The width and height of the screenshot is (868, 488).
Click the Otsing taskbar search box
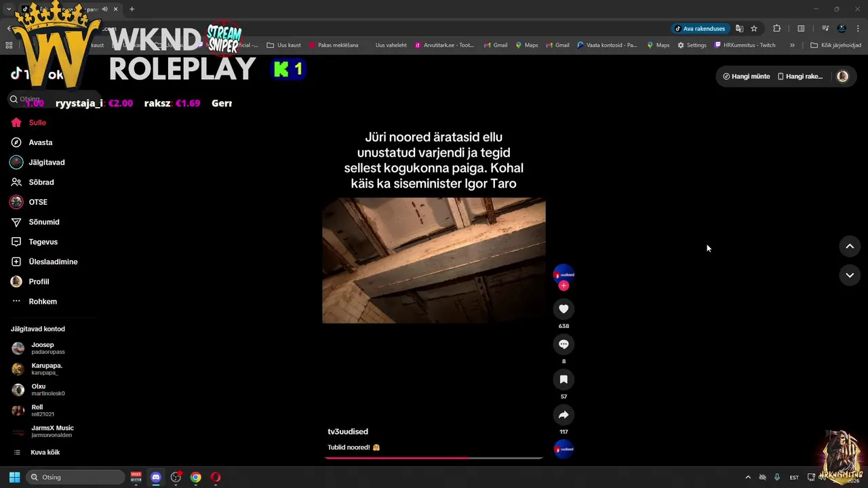pyautogui.click(x=76, y=477)
